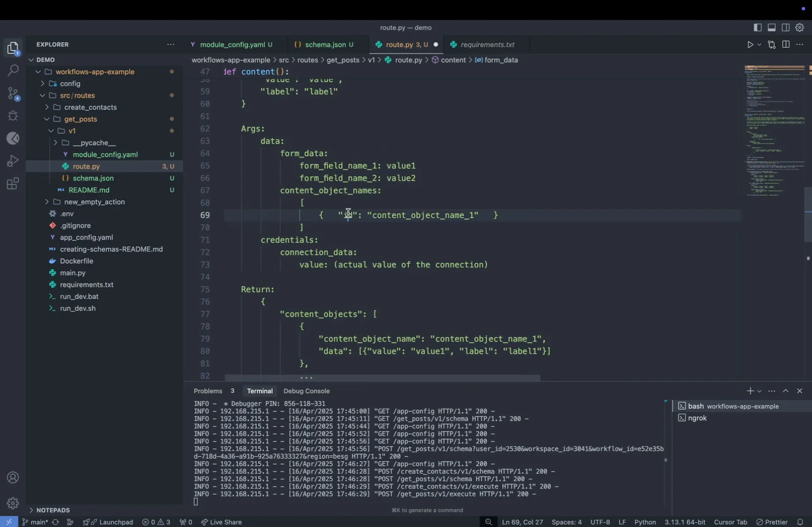This screenshot has height=527, width=812.
Task: Close the terminal panel
Action: coord(800,391)
